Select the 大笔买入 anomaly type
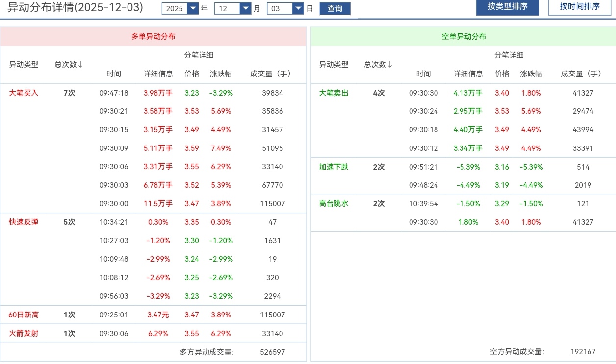 pos(24,93)
